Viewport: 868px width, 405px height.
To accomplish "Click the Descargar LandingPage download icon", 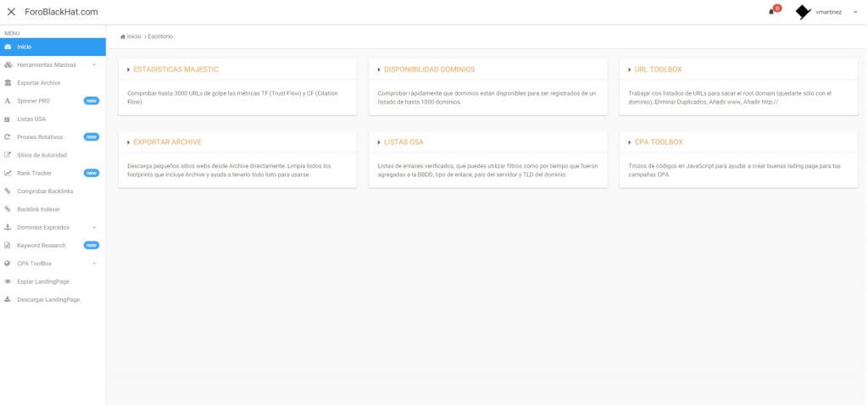I will [x=8, y=299].
